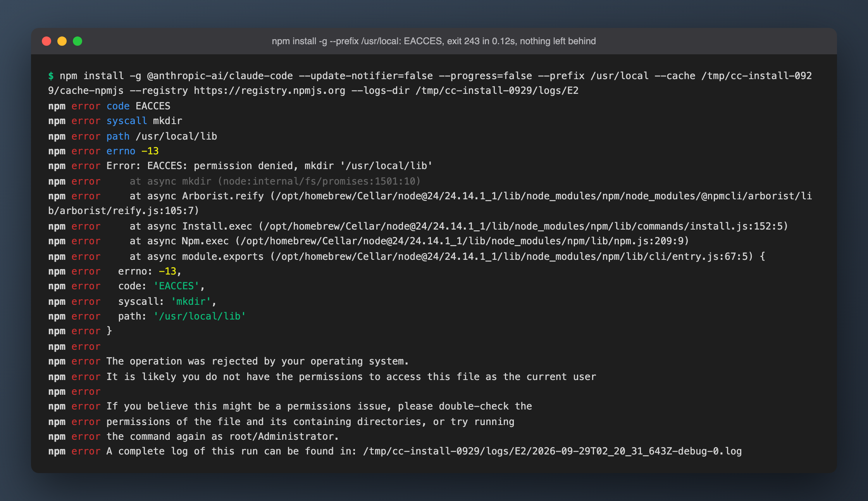Click the green 'EACCES' string value

click(176, 286)
